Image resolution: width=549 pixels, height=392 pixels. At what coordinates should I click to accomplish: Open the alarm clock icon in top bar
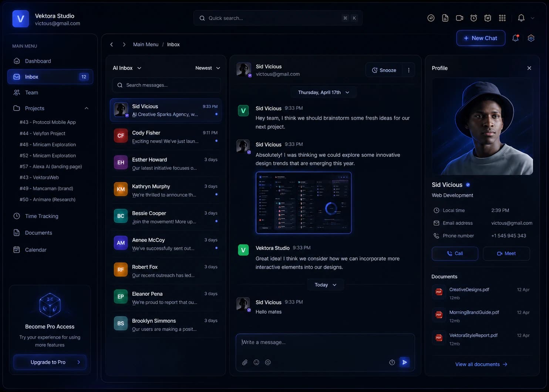pos(474,18)
